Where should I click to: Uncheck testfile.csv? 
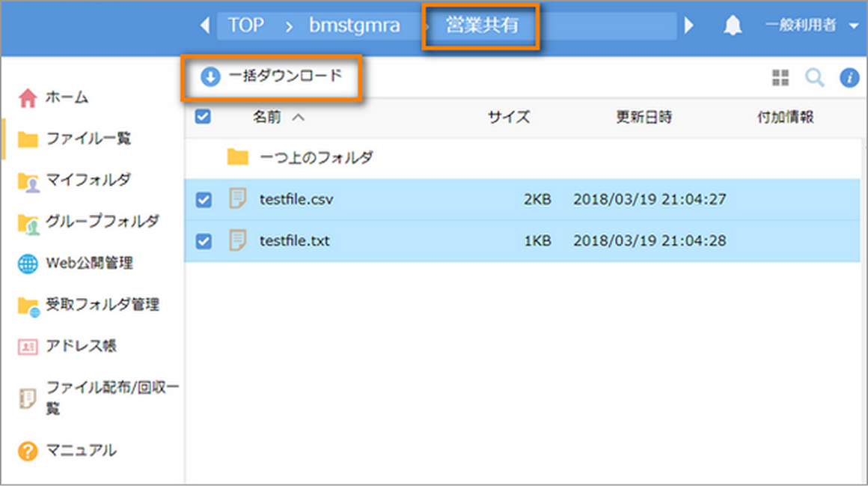tap(202, 199)
